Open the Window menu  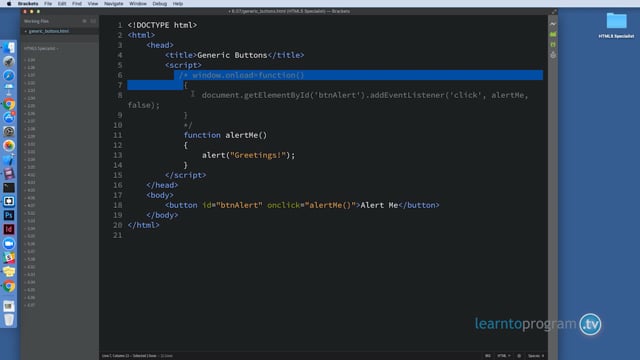coord(138,4)
